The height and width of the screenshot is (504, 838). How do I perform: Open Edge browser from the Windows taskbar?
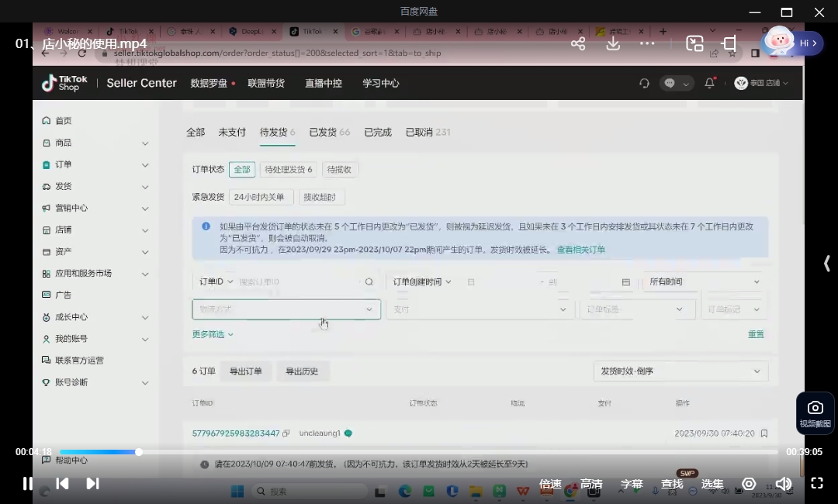[404, 491]
